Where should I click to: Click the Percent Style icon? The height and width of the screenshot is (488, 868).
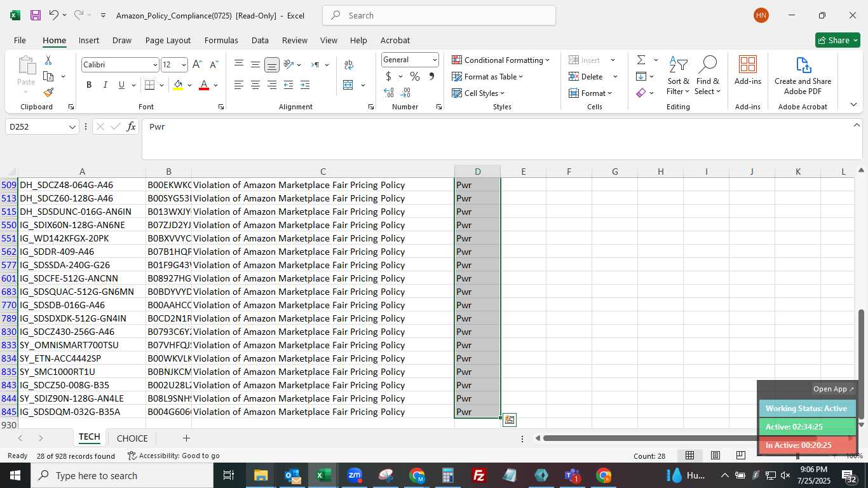(x=415, y=77)
